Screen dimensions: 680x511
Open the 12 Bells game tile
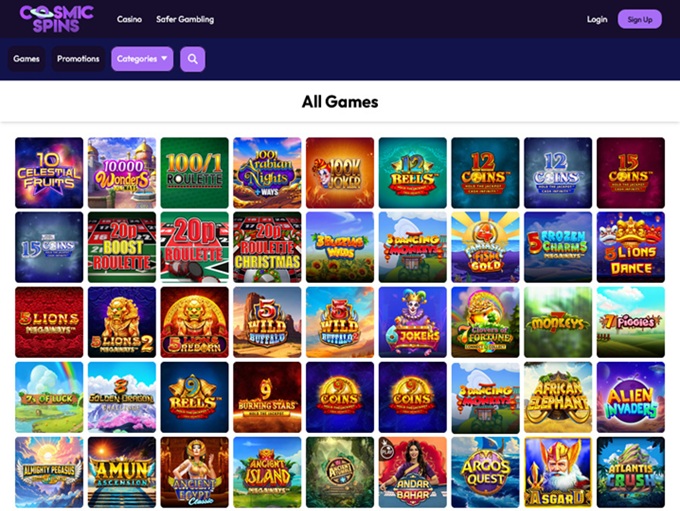click(412, 173)
